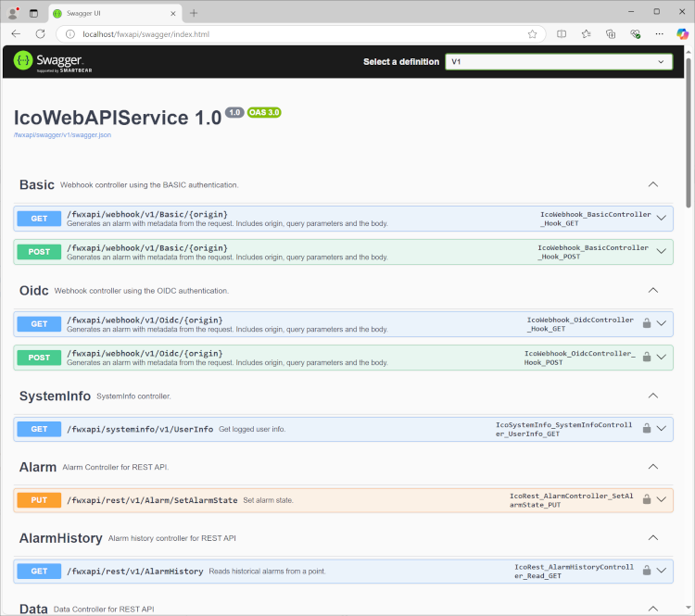695x616 pixels.
Task: Click the Basic section heading
Action: point(37,185)
